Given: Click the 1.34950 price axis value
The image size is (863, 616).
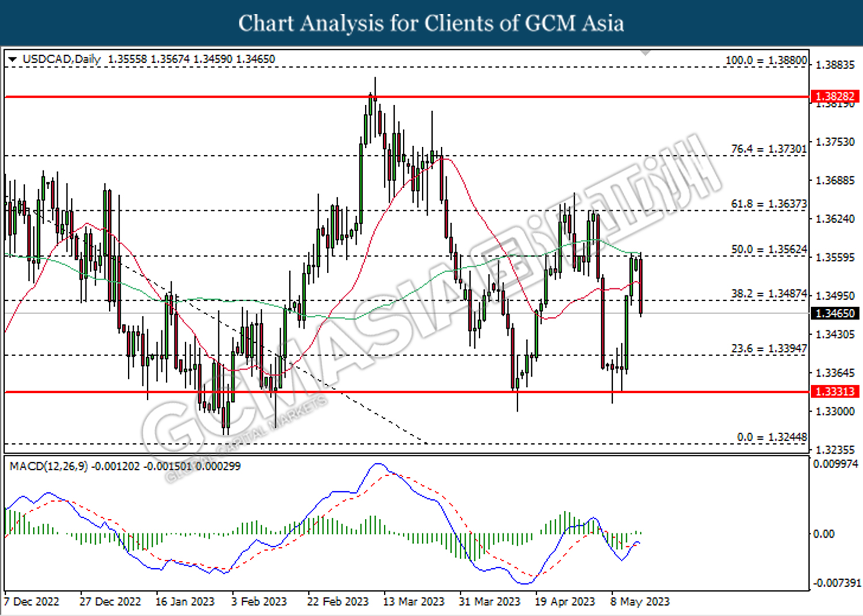Looking at the screenshot, I should (835, 296).
